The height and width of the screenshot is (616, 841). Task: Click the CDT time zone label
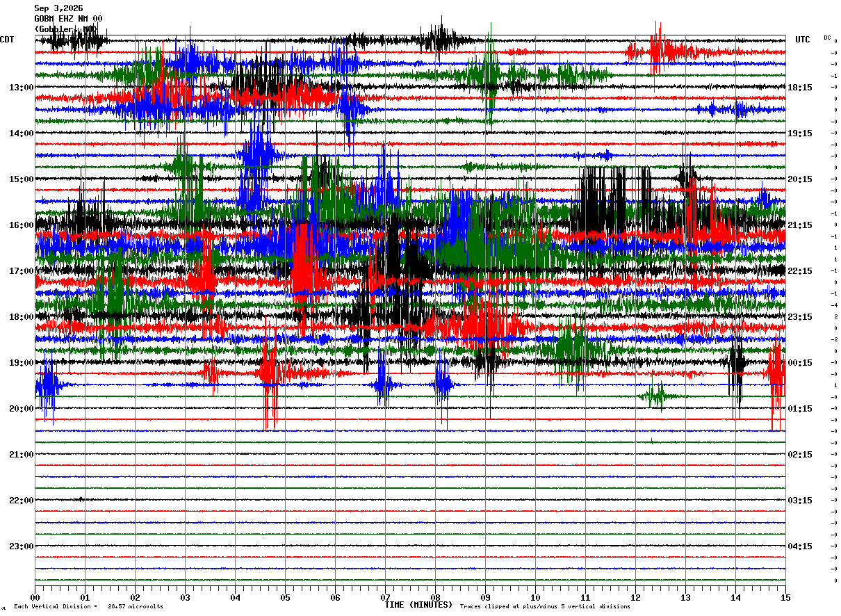click(7, 40)
